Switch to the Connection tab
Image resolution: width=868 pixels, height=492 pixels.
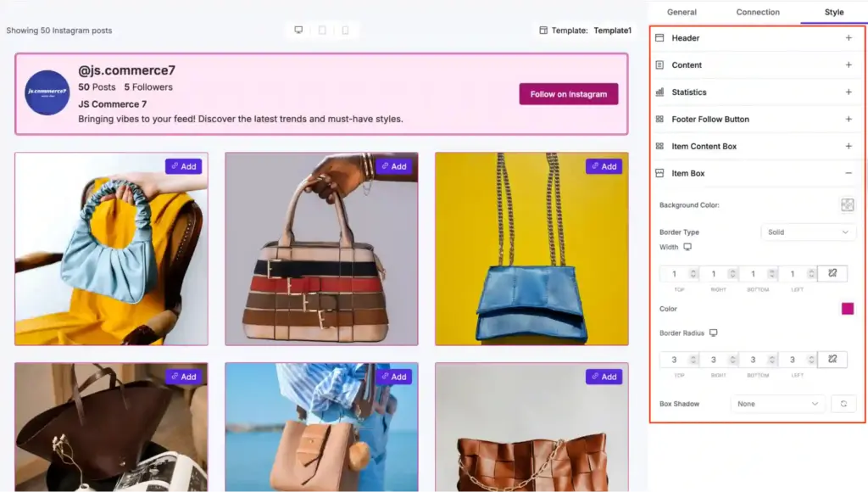tap(757, 12)
